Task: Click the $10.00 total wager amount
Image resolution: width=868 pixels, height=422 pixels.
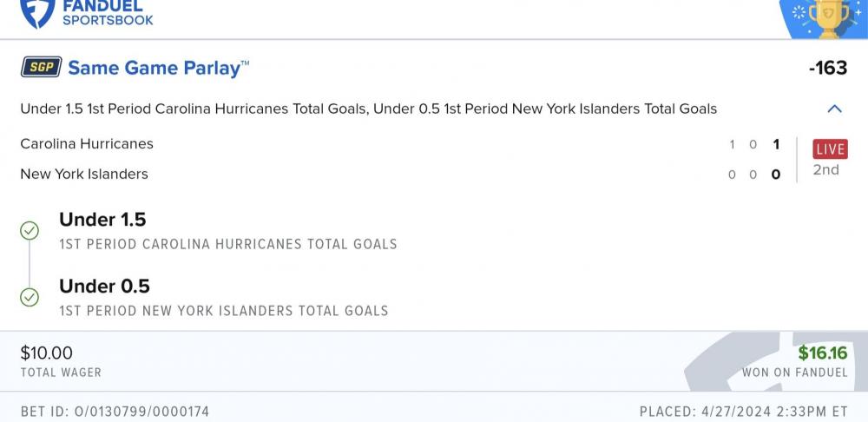Action: [x=47, y=353]
